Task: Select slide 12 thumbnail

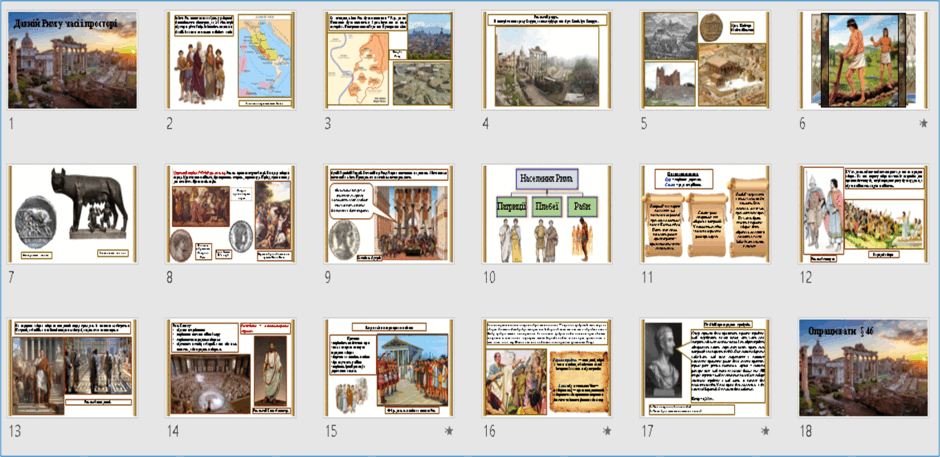Action: click(x=863, y=214)
